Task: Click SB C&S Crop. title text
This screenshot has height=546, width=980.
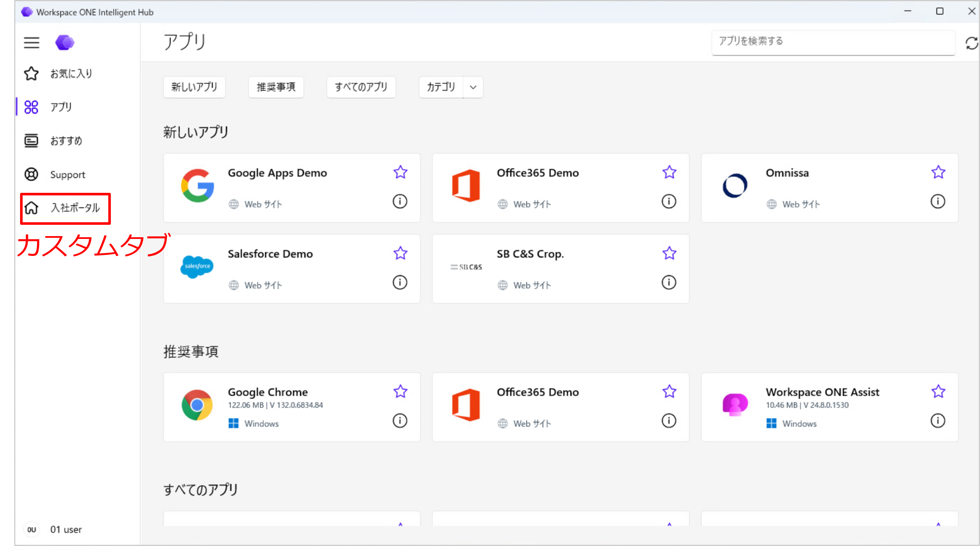Action: tap(530, 254)
